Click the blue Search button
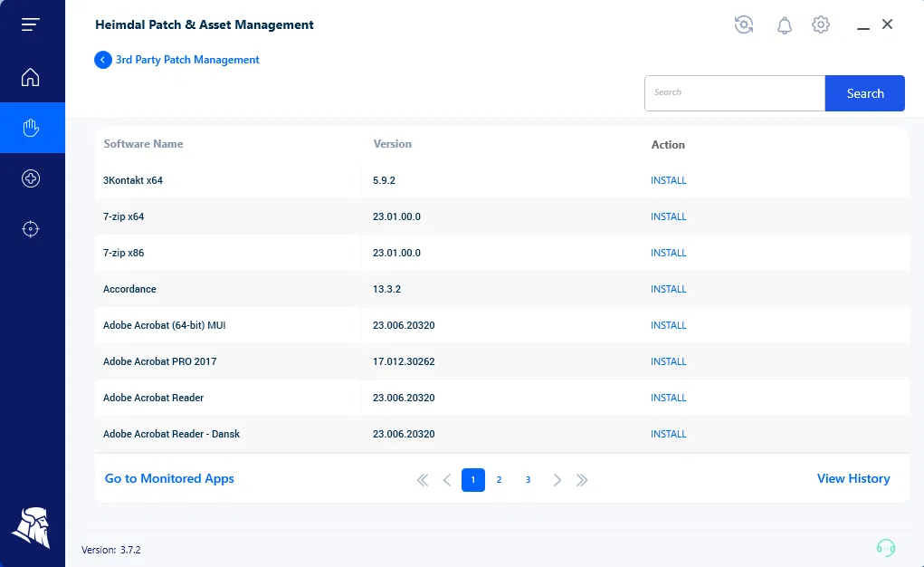The image size is (924, 567). click(865, 93)
